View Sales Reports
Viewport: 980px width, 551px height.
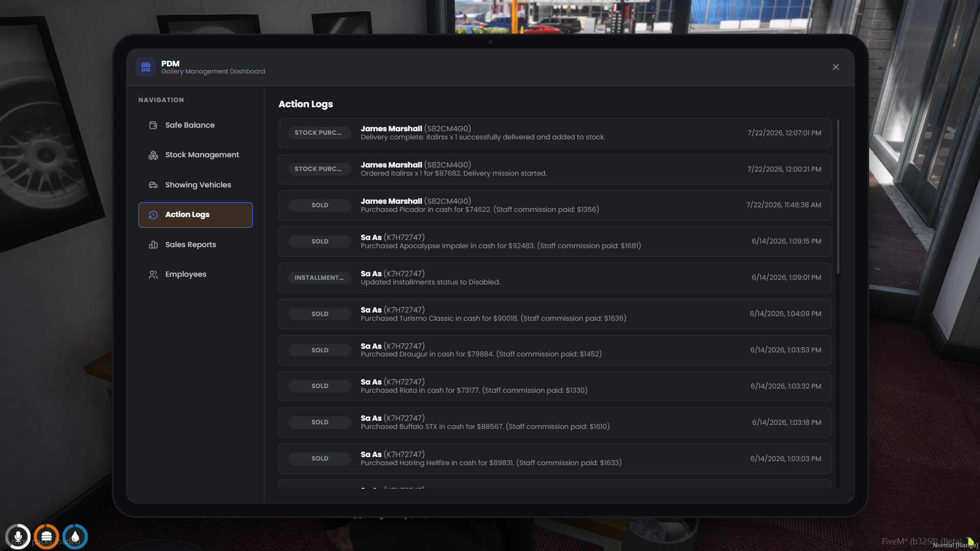[x=195, y=245]
